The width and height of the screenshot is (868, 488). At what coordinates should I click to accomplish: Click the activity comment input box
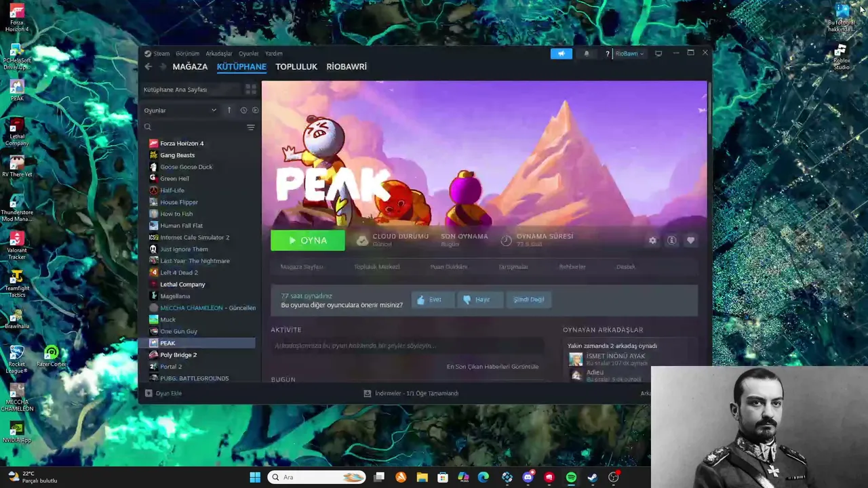(x=407, y=346)
